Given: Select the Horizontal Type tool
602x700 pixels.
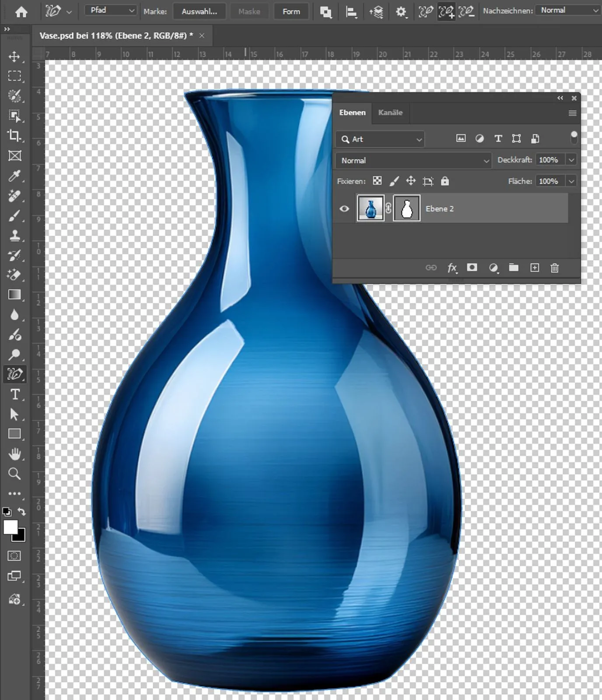Looking at the screenshot, I should (x=14, y=394).
